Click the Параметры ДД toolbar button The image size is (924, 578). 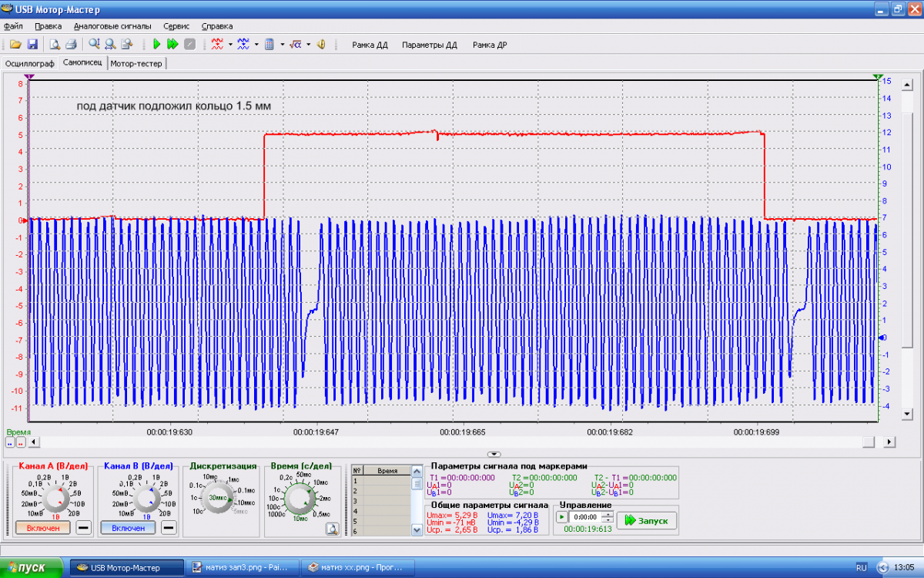(x=430, y=45)
